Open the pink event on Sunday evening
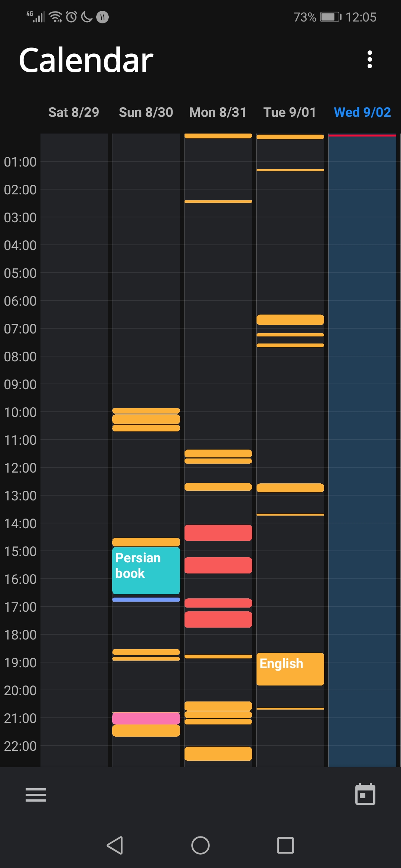The width and height of the screenshot is (401, 868). tap(146, 719)
